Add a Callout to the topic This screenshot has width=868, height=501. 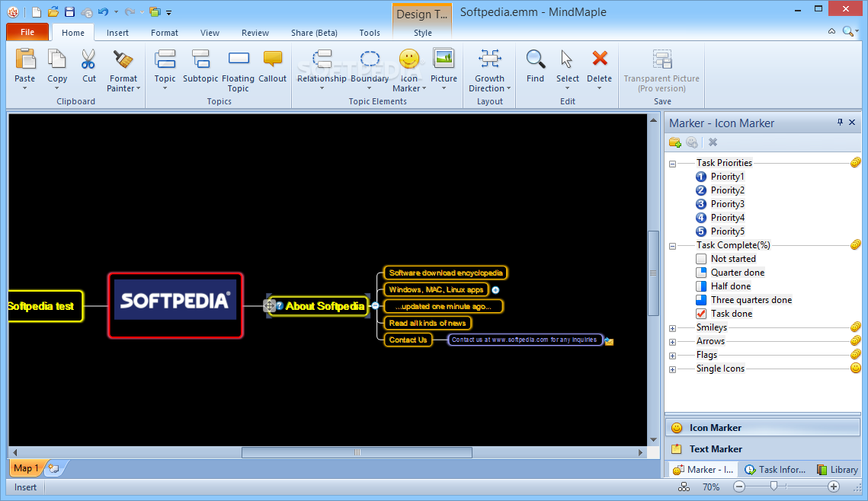tap(272, 59)
